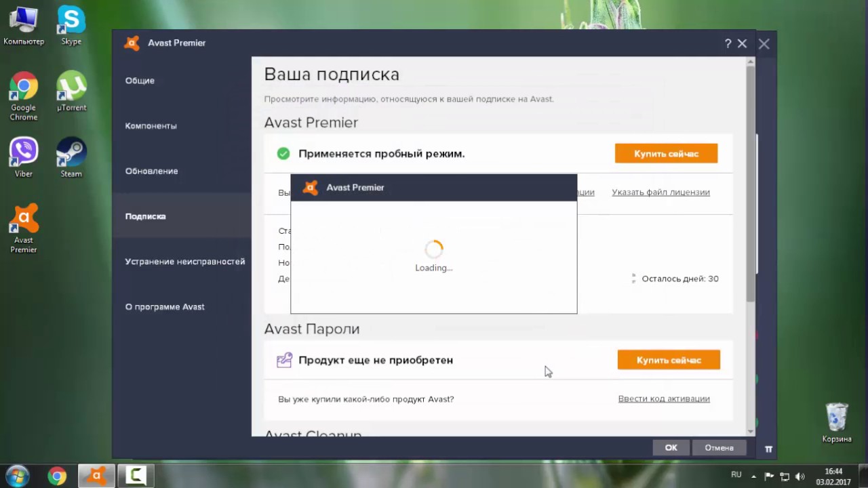This screenshot has height=488, width=868.
Task: Click Продукт еще не приобретен text
Action: click(376, 360)
